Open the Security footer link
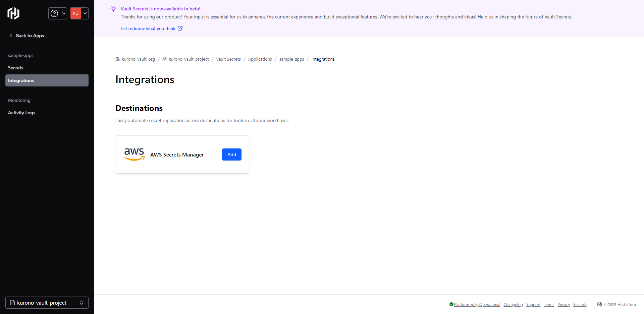 580,305
